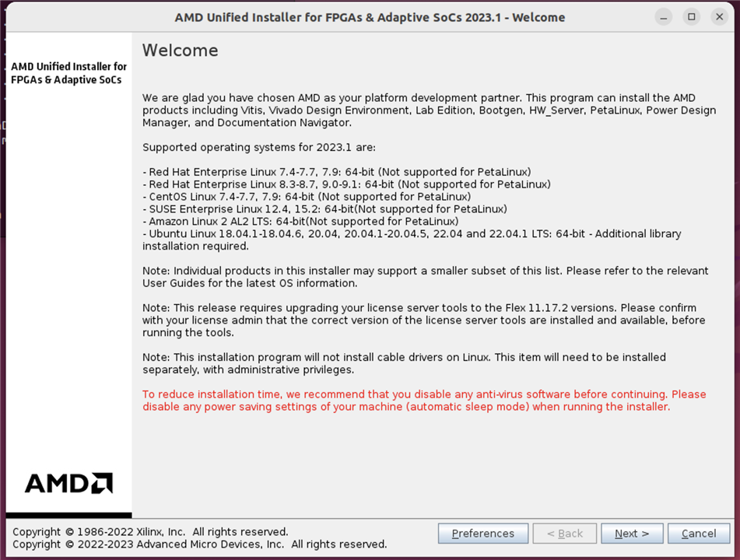Viewport: 740px width, 560px height.
Task: Click the note about license server tools
Action: [x=424, y=320]
